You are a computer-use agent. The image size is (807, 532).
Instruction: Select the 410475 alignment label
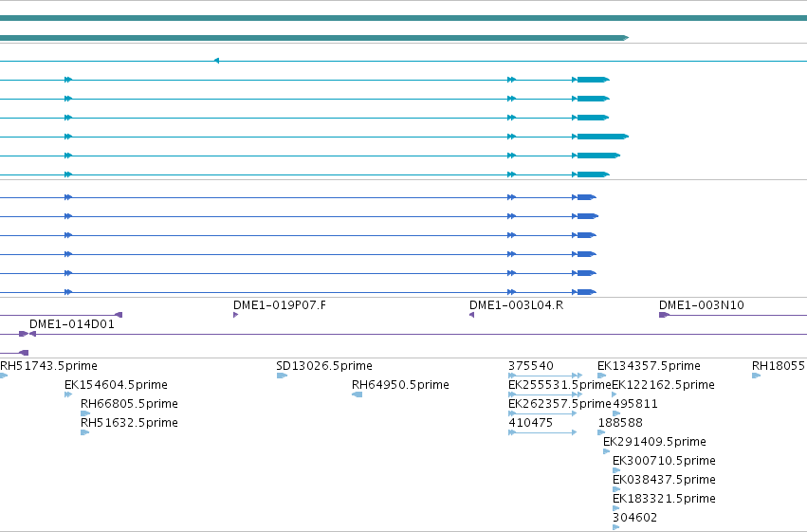coord(531,423)
